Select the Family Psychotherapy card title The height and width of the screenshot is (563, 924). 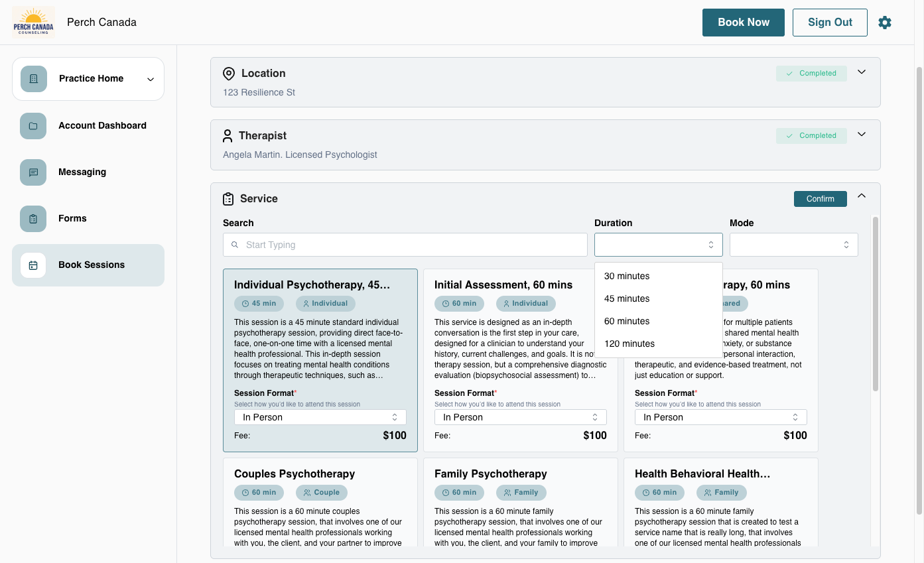click(491, 474)
